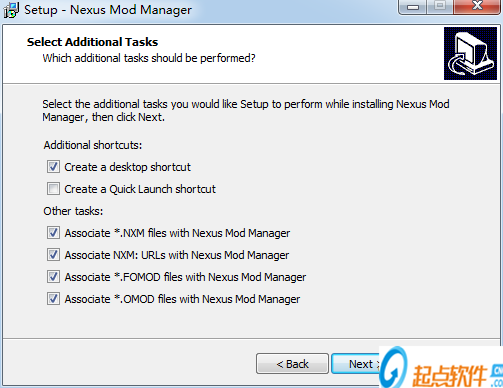Toggle the Associate *.NXM files checkbox

[53, 233]
